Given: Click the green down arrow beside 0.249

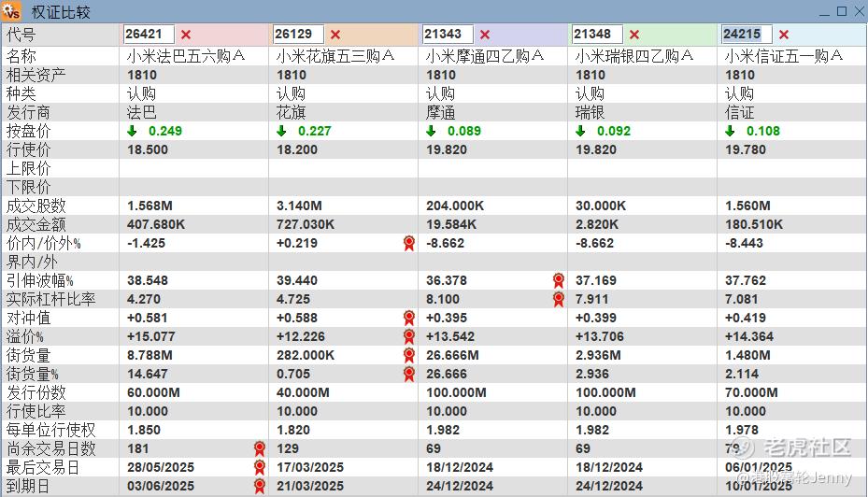Looking at the screenshot, I should coord(132,131).
